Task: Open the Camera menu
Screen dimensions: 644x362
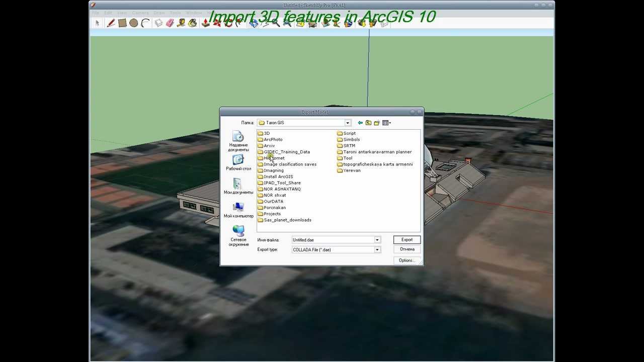Action: (140, 13)
